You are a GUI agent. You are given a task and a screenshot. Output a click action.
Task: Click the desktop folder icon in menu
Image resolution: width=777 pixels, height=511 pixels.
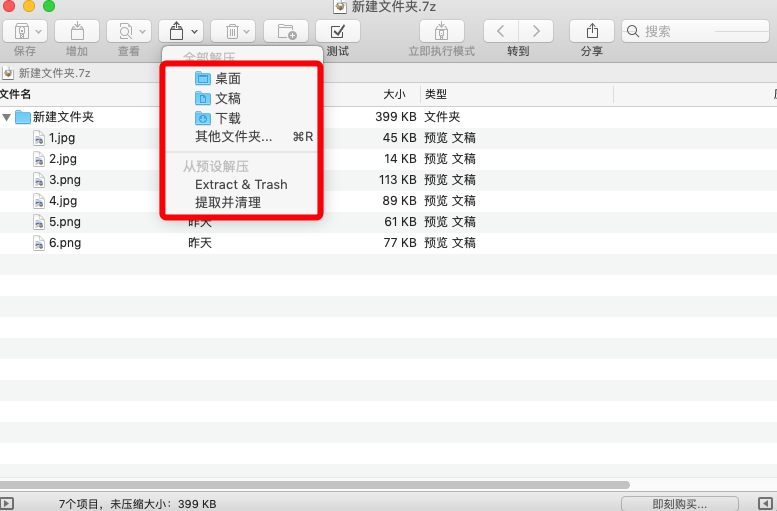(x=203, y=78)
